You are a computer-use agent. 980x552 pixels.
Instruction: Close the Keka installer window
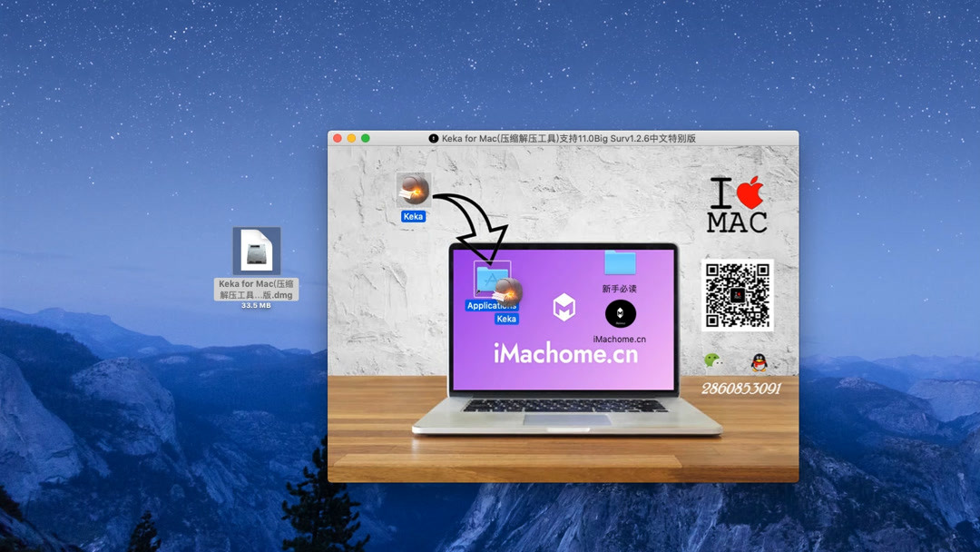(x=337, y=138)
